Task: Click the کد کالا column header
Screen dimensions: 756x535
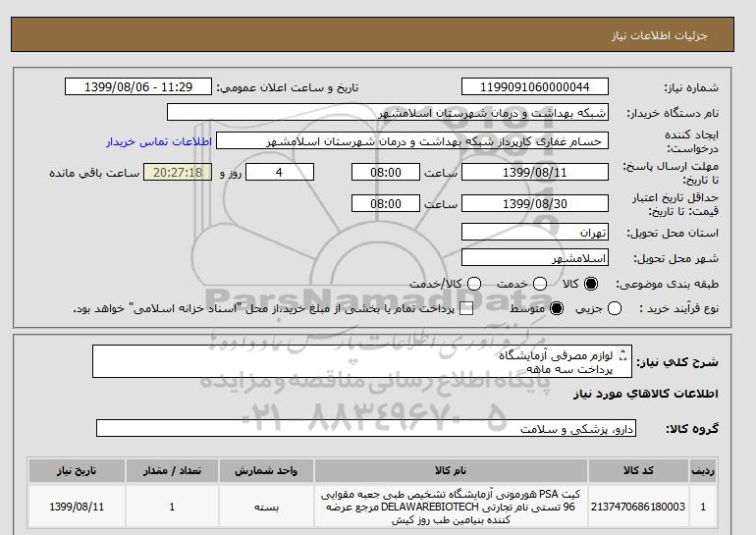Action: pyautogui.click(x=638, y=470)
